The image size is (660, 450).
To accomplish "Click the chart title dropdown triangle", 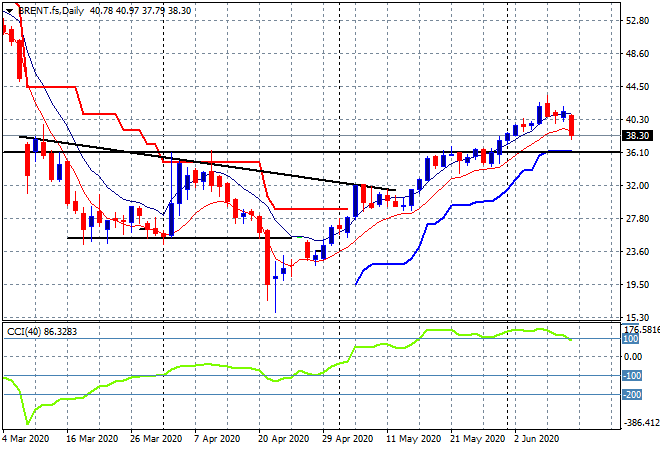I will 9,11.
